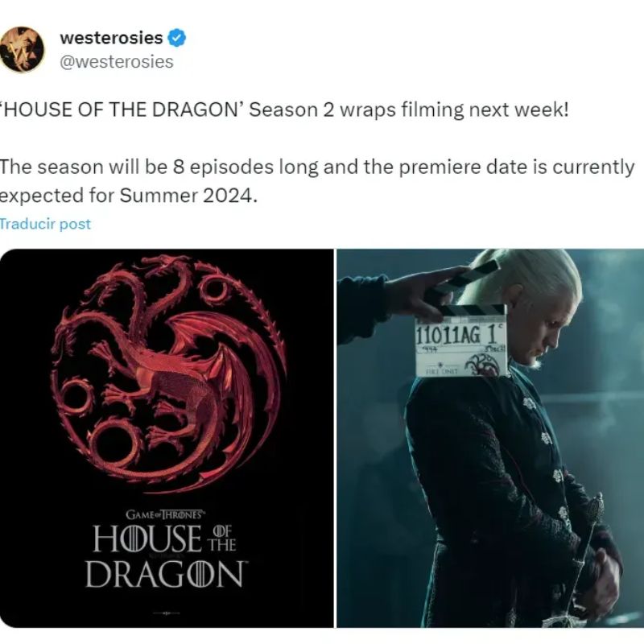This screenshot has width=644, height=644.
Task: Click the Traducir post link
Action: coord(45,225)
